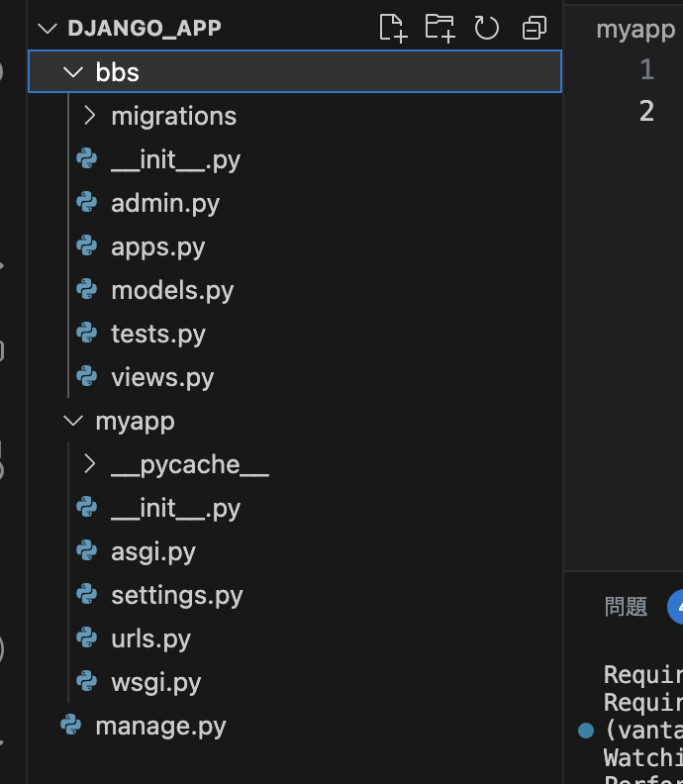Viewport: 683px width, 784px height.
Task: Open settings.py file
Action: [177, 596]
